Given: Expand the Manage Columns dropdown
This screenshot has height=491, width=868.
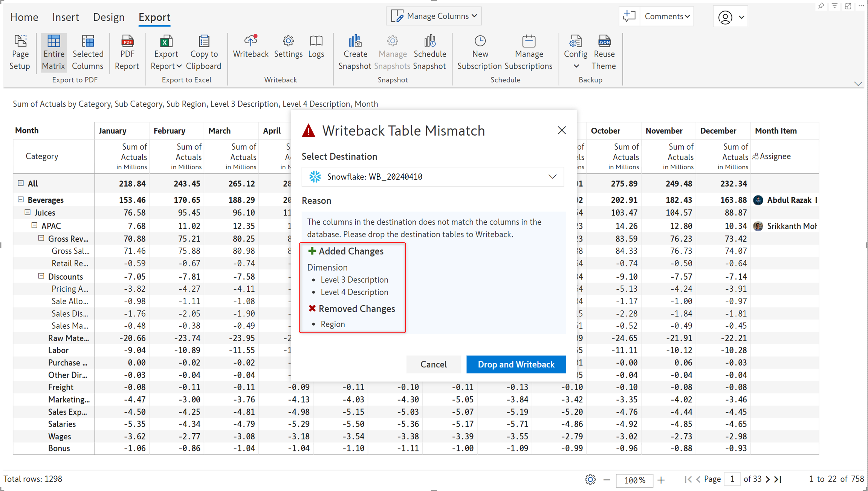Looking at the screenshot, I should [x=434, y=16].
